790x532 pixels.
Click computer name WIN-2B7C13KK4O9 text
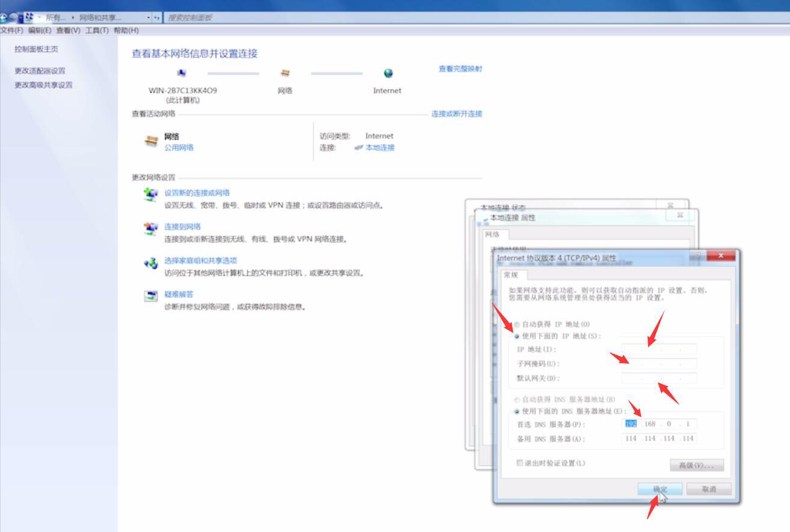pos(183,91)
